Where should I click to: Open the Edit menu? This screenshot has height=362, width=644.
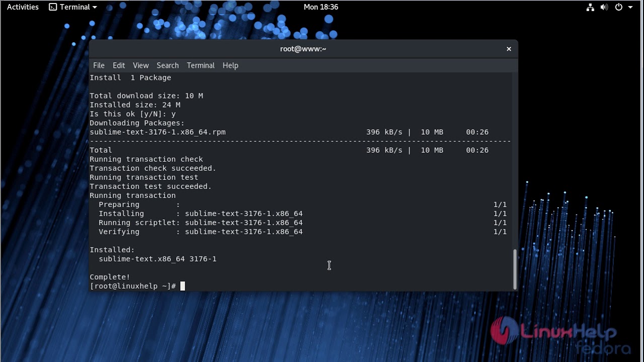(119, 65)
